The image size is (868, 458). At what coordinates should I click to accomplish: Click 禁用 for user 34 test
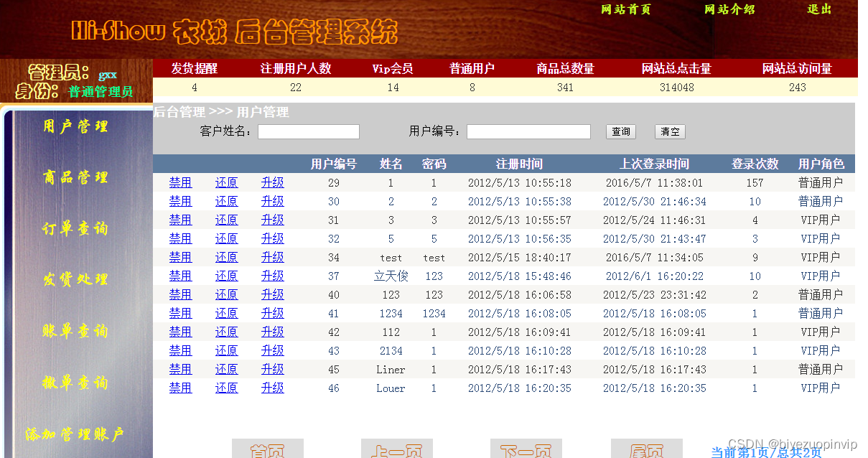(181, 257)
